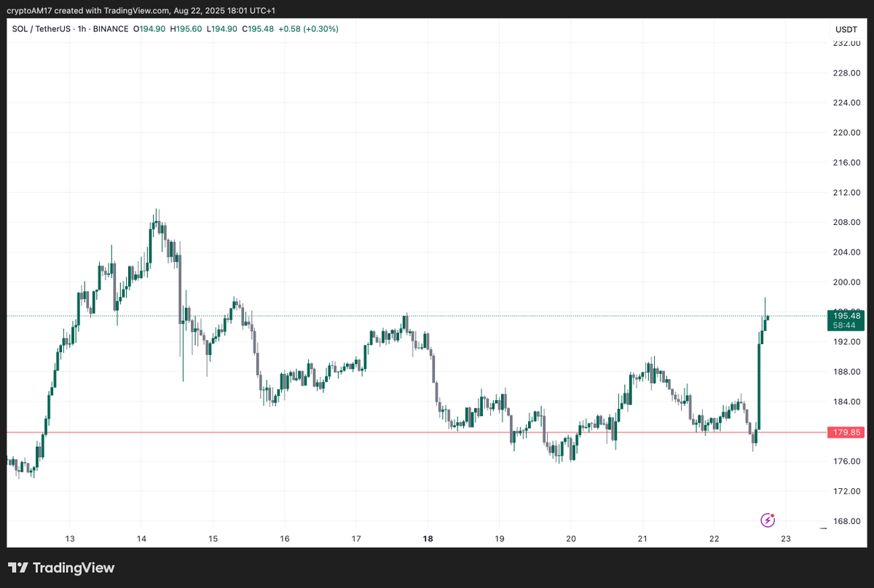Screen dimensions: 874x588
Task: Click the red horizontal line at 179.85
Action: tap(415, 432)
